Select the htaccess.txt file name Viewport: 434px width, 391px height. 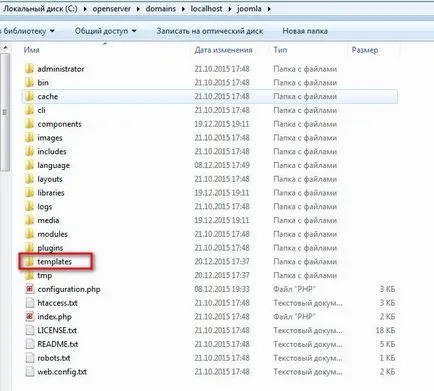[57, 303]
